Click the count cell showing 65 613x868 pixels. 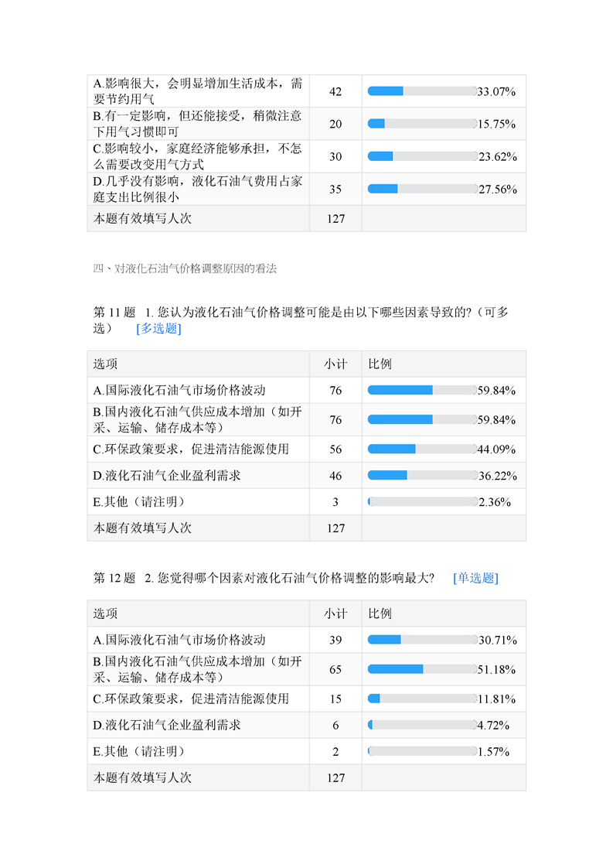(335, 669)
